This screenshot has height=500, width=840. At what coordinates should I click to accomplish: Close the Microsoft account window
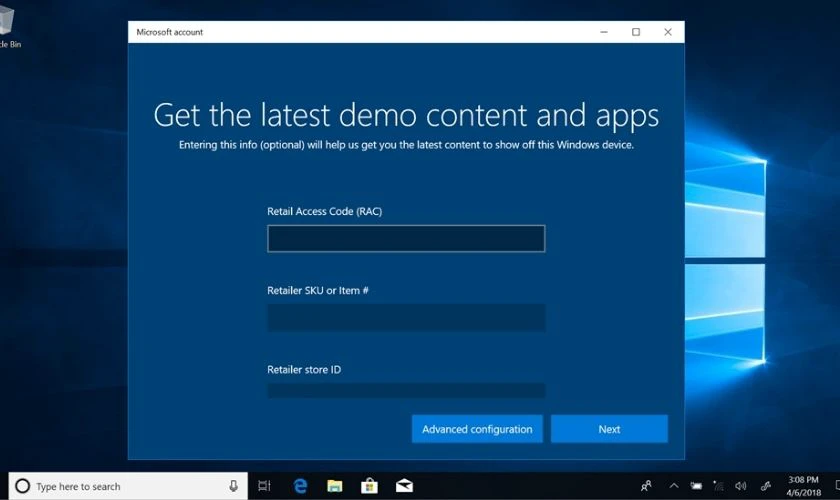(668, 32)
